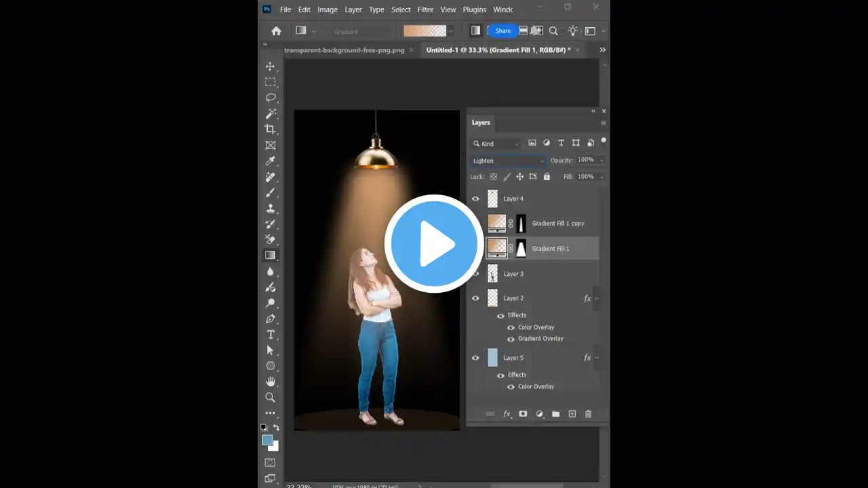Select the Horizontal Type tool
The width and height of the screenshot is (868, 488).
(x=270, y=334)
